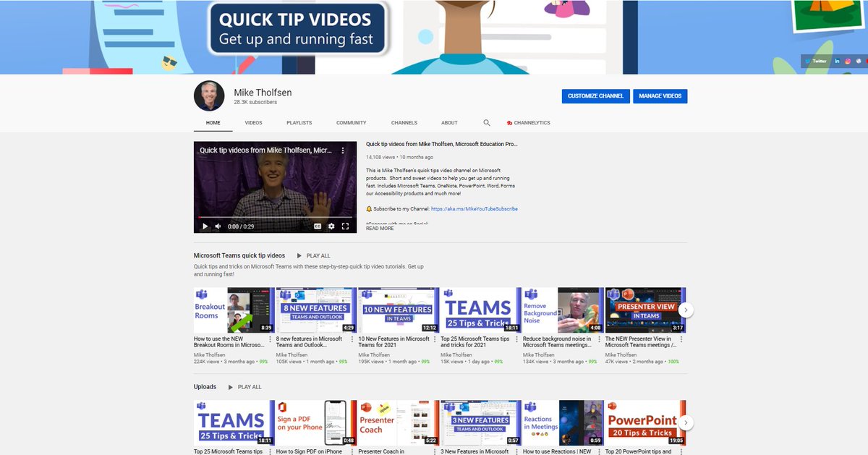Show next videos in the Uploads row
The width and height of the screenshot is (868, 455).
(x=686, y=422)
